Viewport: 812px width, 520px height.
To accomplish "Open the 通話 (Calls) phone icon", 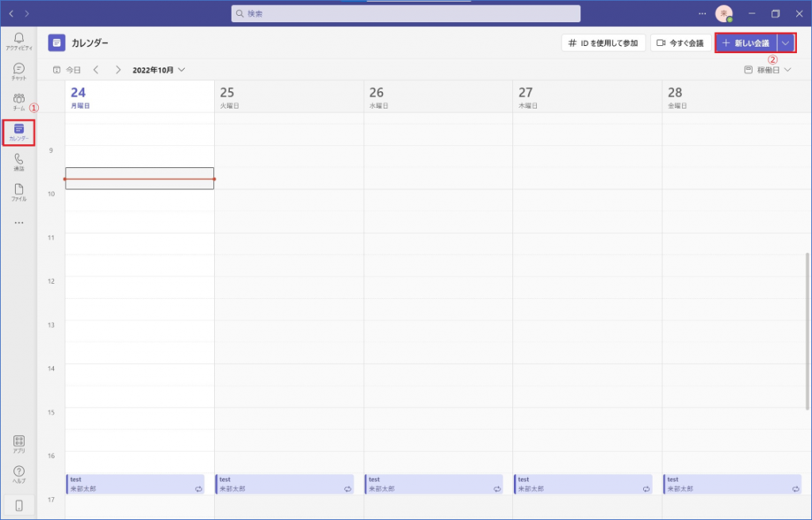I will click(x=19, y=162).
